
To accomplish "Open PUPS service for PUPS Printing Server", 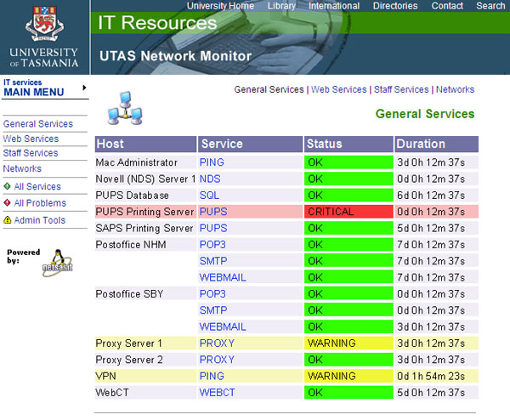I will [x=213, y=212].
